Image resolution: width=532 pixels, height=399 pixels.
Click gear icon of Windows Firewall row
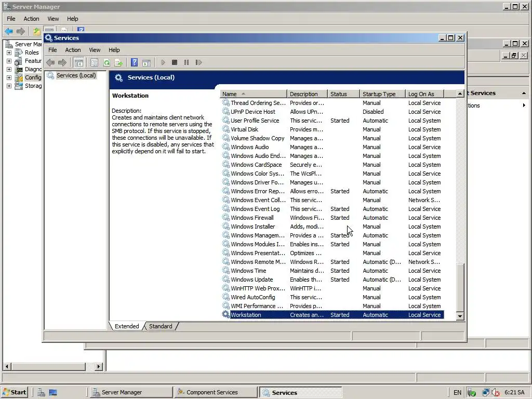click(225, 218)
